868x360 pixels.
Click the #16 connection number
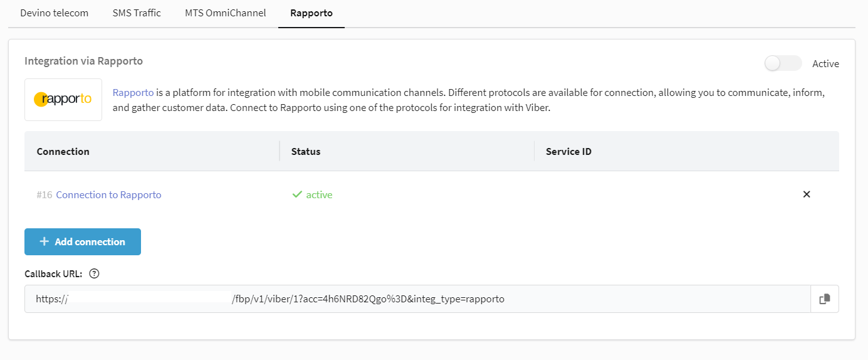pyautogui.click(x=44, y=195)
